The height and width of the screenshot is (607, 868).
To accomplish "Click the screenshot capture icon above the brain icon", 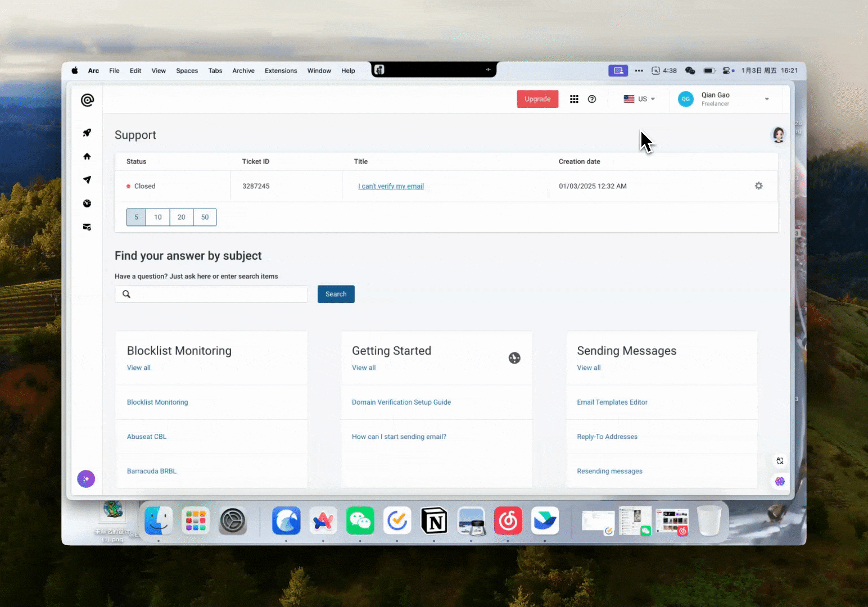I will [x=780, y=460].
